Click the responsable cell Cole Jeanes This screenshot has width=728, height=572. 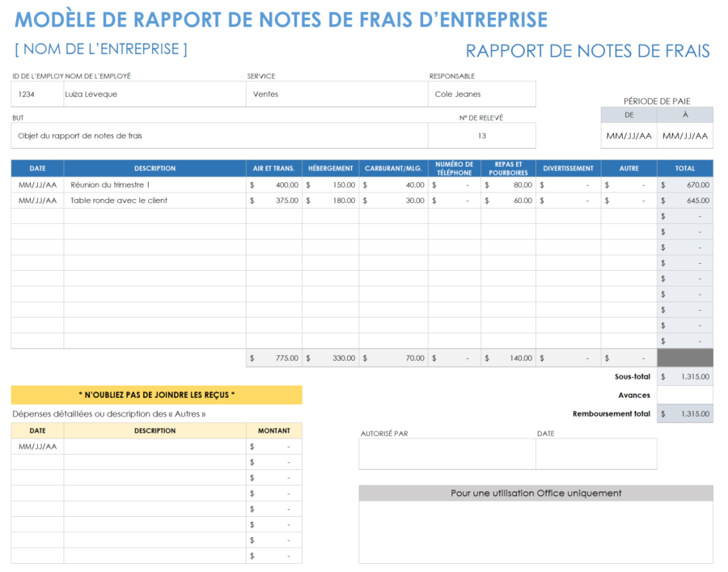point(481,94)
